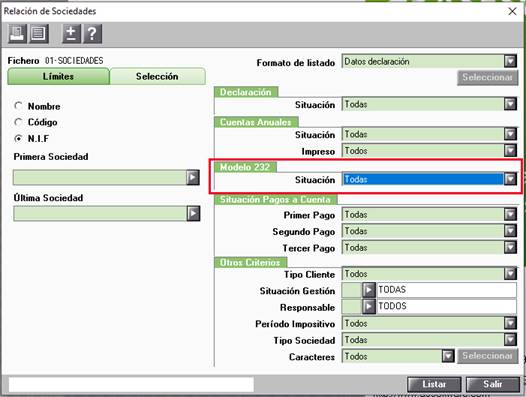Click the arrow button for Responsable
Image resolution: width=526 pixels, height=397 pixels.
(369, 306)
